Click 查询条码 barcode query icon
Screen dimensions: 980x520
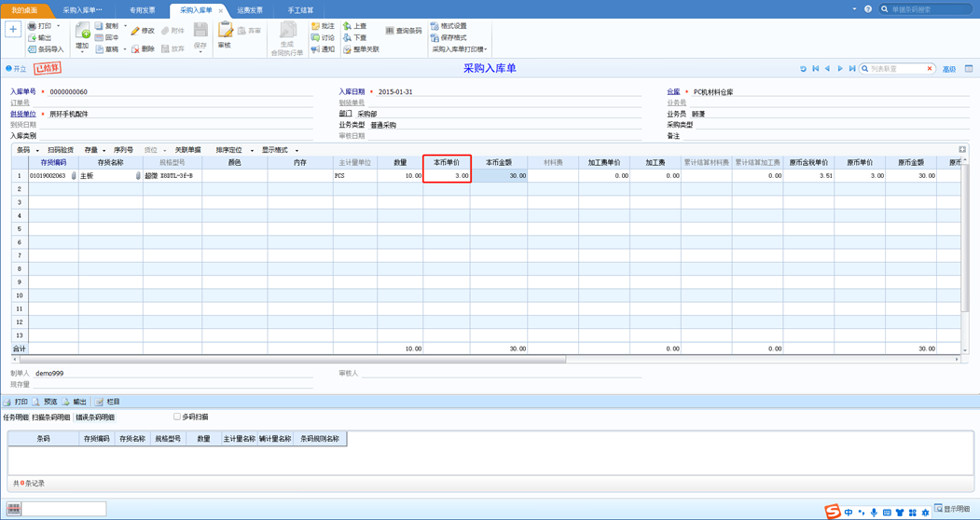390,31
